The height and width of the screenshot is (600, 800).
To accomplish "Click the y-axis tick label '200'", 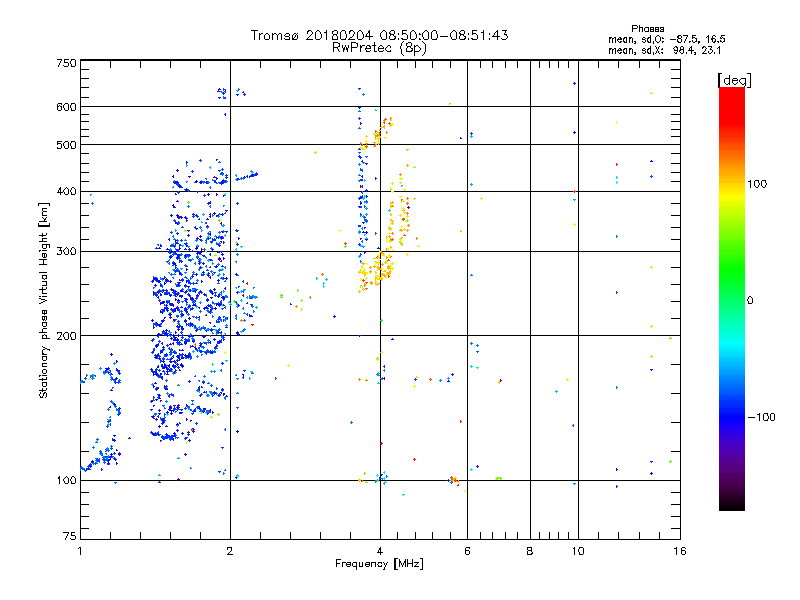I will (66, 336).
